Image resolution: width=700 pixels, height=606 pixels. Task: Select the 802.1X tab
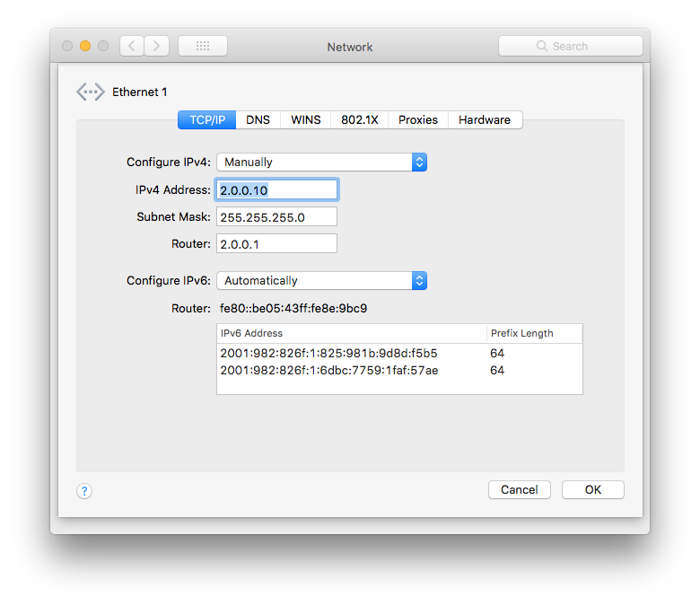tap(359, 120)
